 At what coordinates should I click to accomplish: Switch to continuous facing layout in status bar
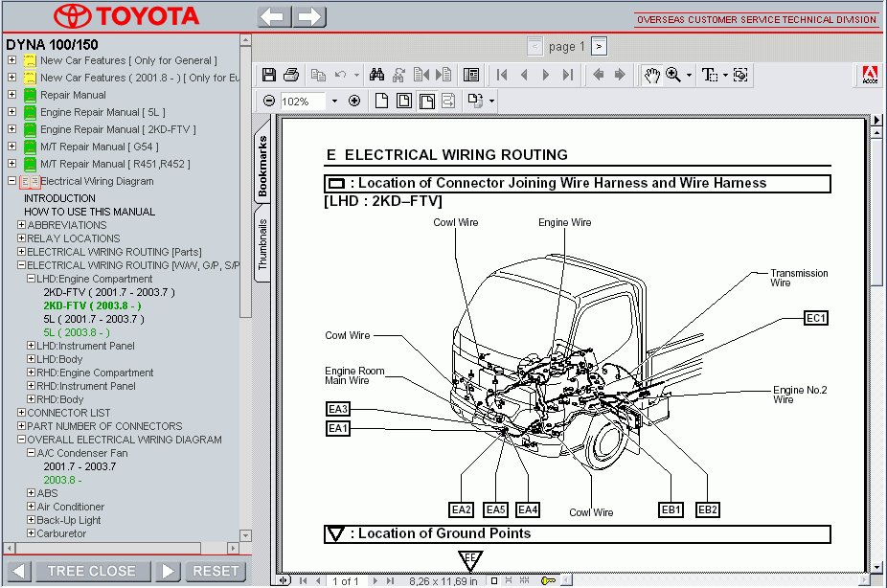click(x=524, y=580)
